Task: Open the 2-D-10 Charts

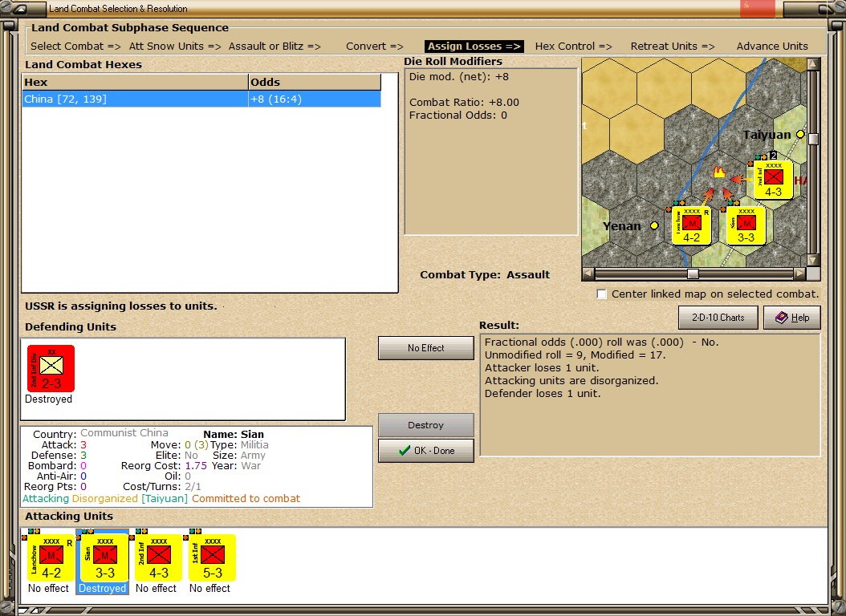Action: coord(718,318)
